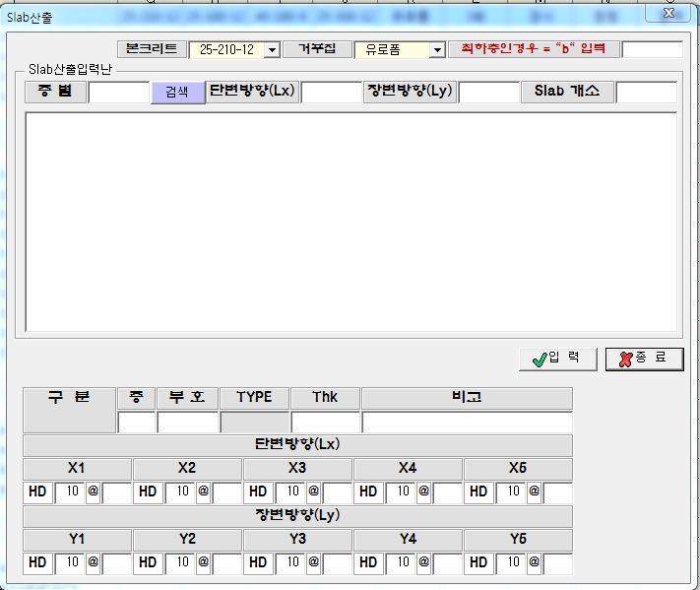700x590 pixels.
Task: Focus the TYPE field
Action: click(255, 423)
